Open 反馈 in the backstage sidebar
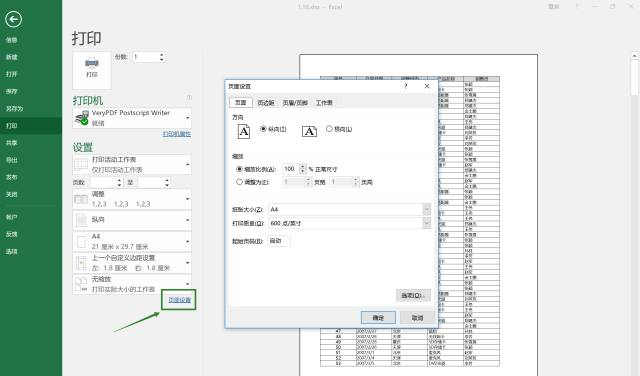This screenshot has width=640, height=376. point(31,234)
